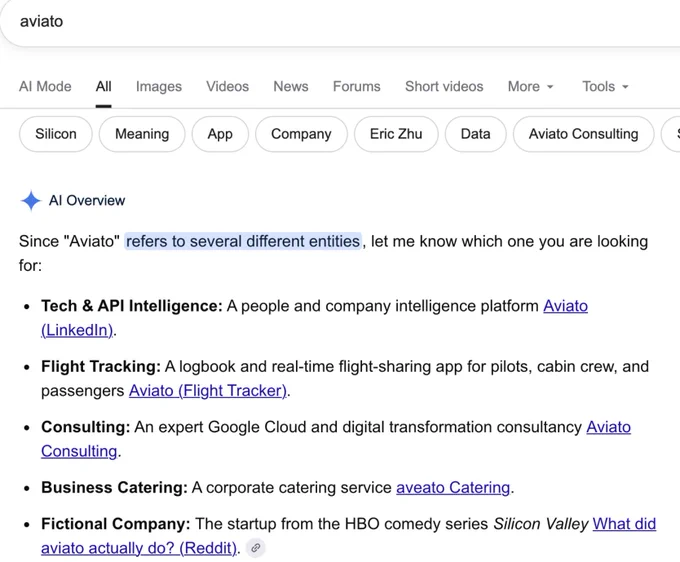Image resolution: width=680 pixels, height=562 pixels.
Task: Open the Videos tab
Action: click(227, 86)
